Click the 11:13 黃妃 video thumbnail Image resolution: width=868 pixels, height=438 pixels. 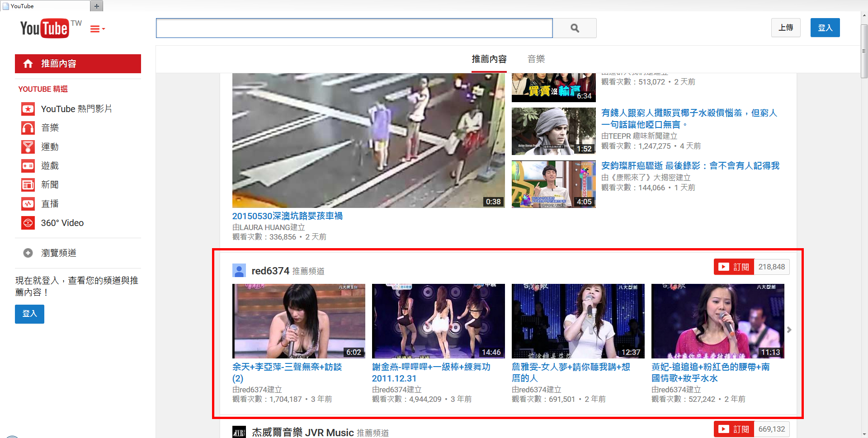[x=718, y=321]
